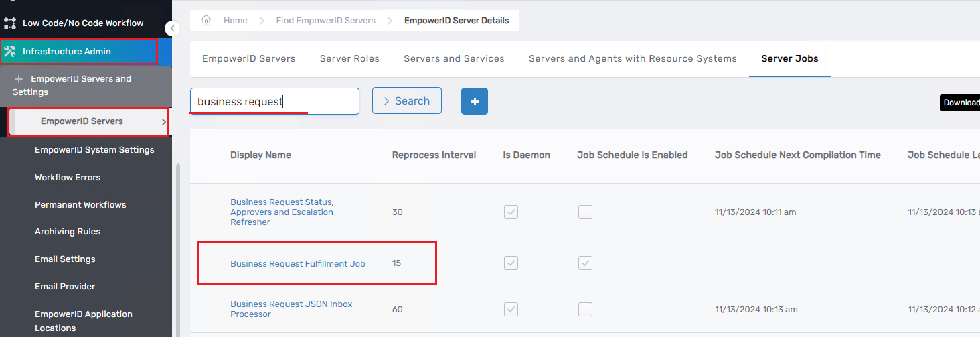Expand the EmpowerID Servers submenu chevron

[x=163, y=122]
